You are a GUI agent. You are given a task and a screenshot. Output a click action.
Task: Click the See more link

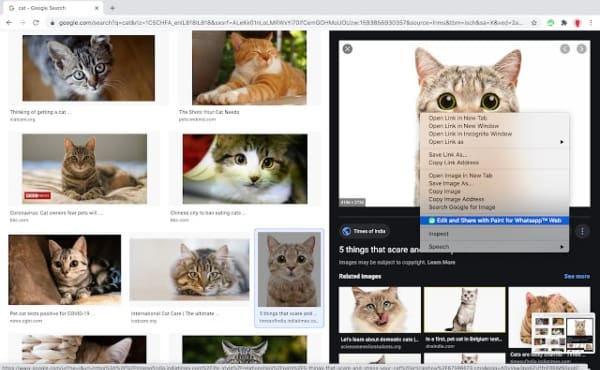pos(577,276)
